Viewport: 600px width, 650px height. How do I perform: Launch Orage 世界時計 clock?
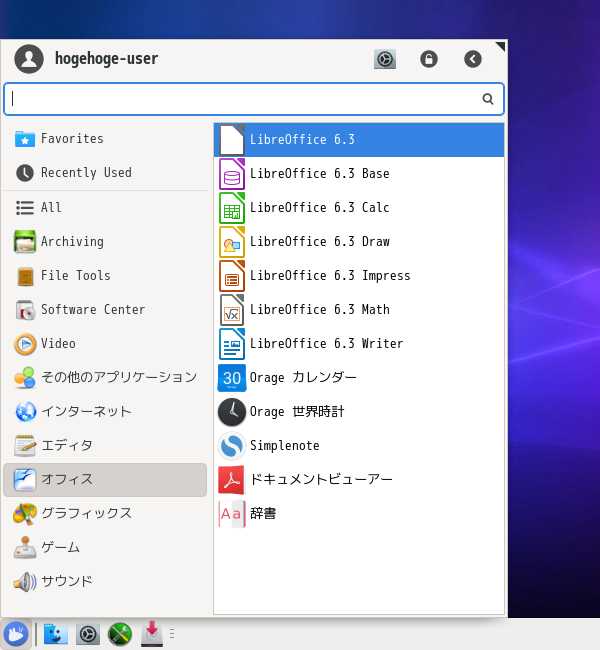[359, 412]
